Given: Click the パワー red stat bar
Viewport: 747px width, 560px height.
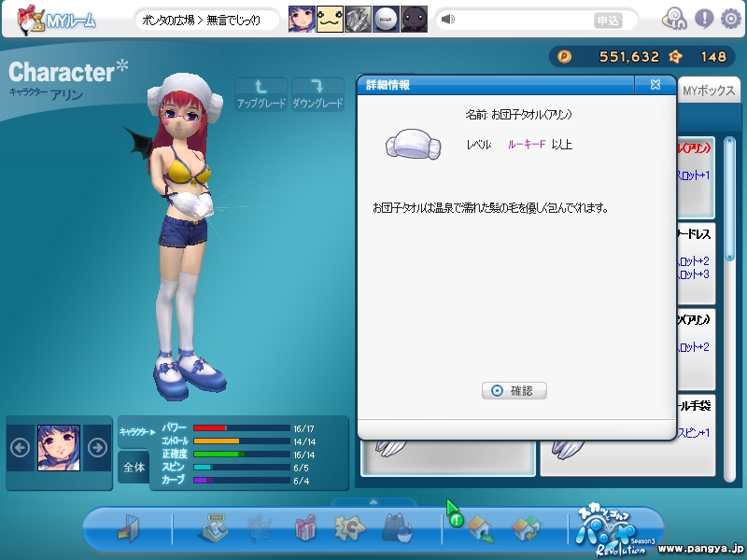Looking at the screenshot, I should (x=242, y=428).
